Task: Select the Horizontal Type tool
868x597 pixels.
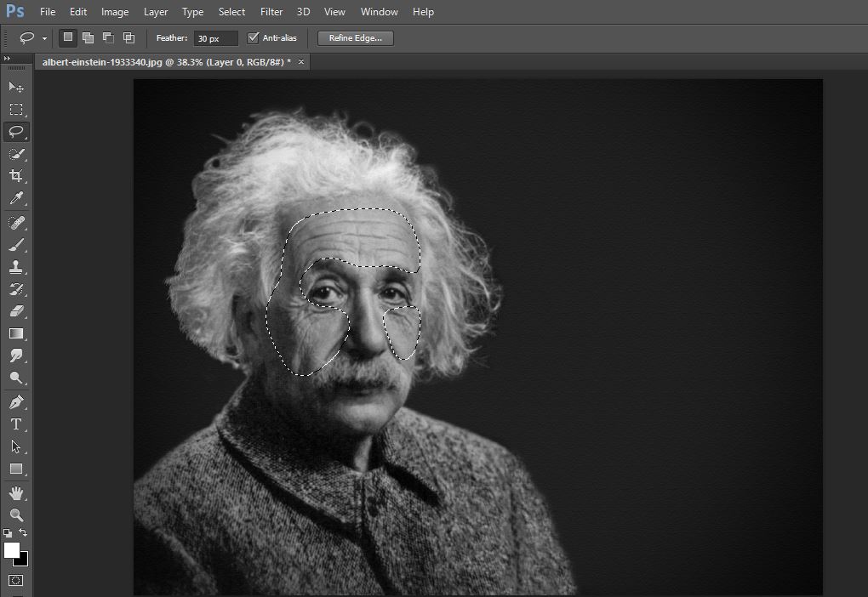Action: tap(16, 424)
